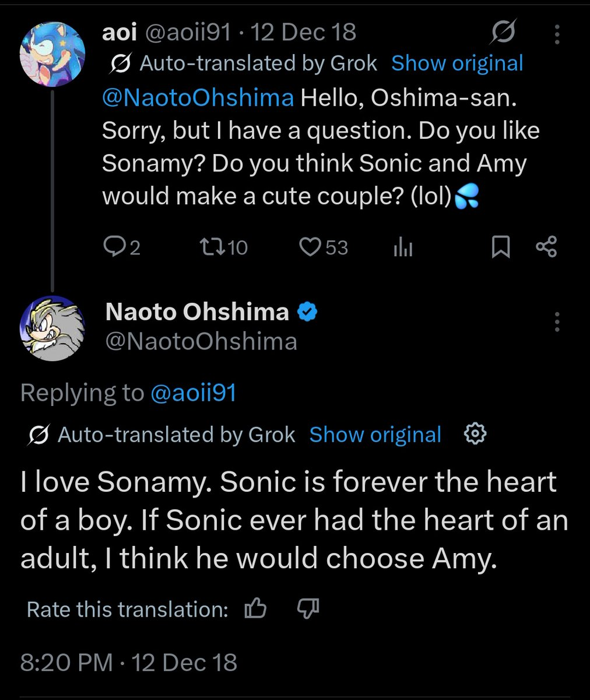Click the 8:20 PM 12 Dec 18 timestamp
The width and height of the screenshot is (590, 700).
tap(129, 662)
